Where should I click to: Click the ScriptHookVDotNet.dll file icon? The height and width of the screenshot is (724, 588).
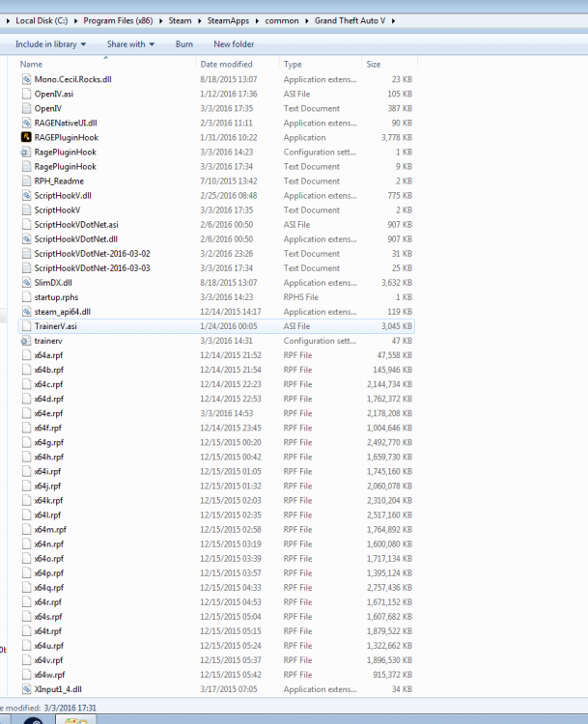click(x=26, y=239)
